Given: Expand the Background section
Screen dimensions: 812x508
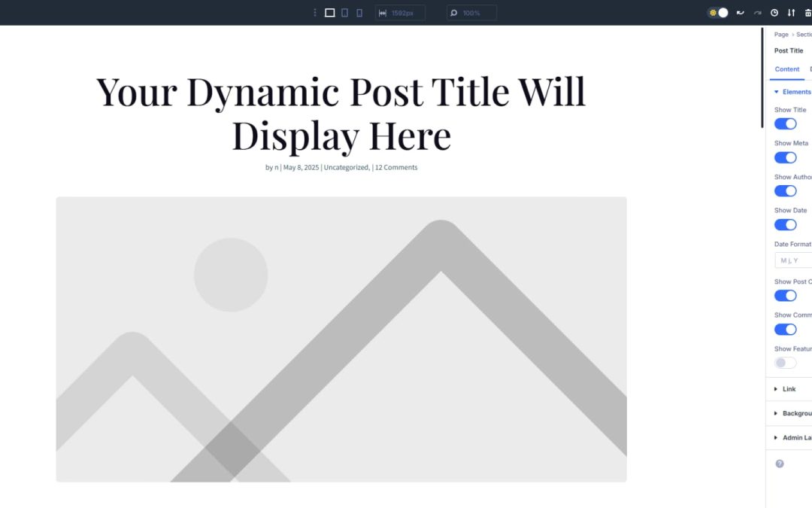Looking at the screenshot, I should click(789, 413).
